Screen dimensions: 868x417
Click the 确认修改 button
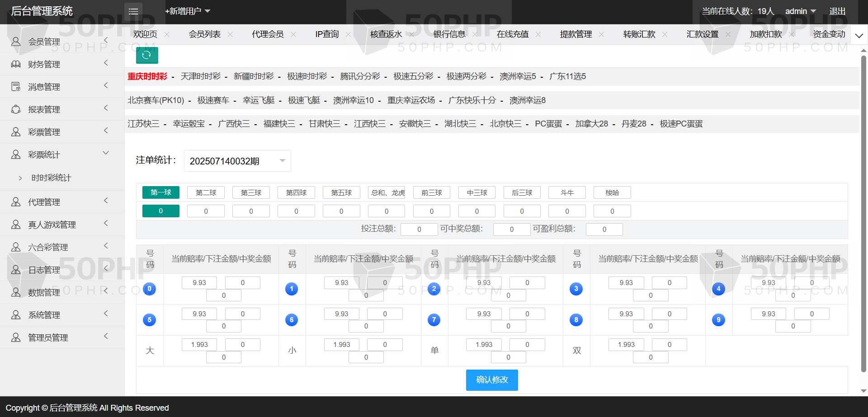point(492,380)
